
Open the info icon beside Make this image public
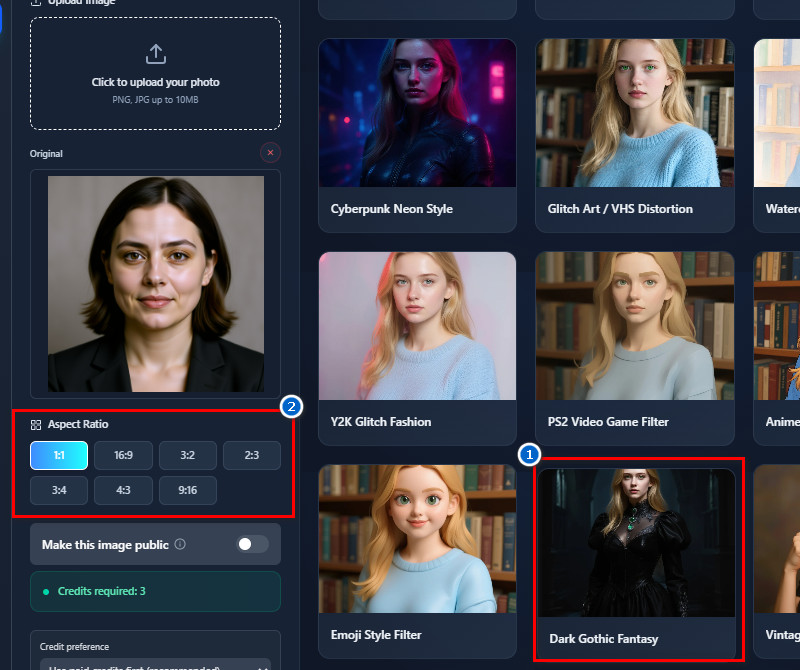[x=180, y=544]
